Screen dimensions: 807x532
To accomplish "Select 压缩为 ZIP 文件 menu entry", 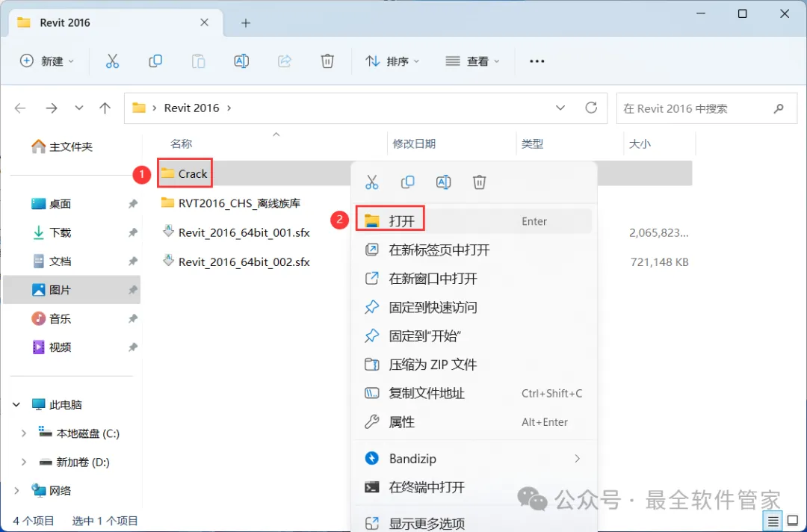I will click(474, 365).
